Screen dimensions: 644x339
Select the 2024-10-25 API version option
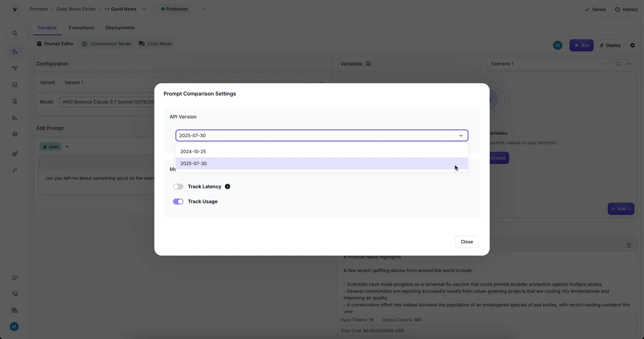(x=322, y=152)
